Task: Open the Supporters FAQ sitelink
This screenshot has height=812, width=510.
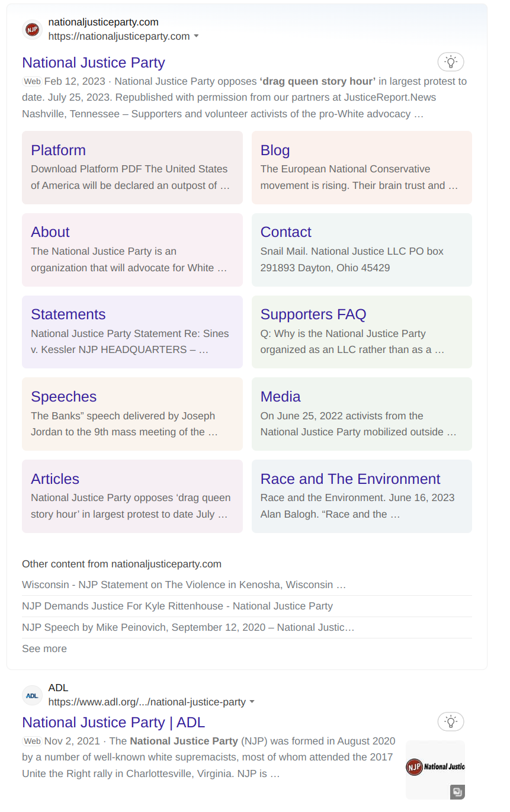Action: pos(313,314)
